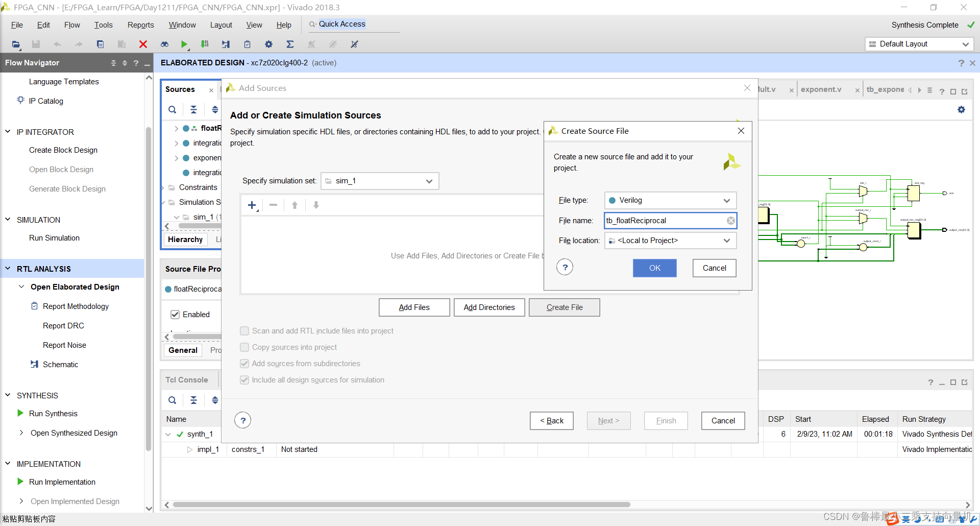The height and width of the screenshot is (526, 980).
Task: Click the Sources panel collapse-all icon
Action: click(x=193, y=109)
